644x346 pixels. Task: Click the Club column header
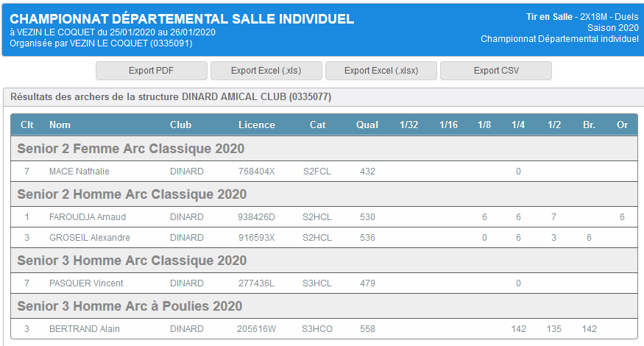coord(180,124)
